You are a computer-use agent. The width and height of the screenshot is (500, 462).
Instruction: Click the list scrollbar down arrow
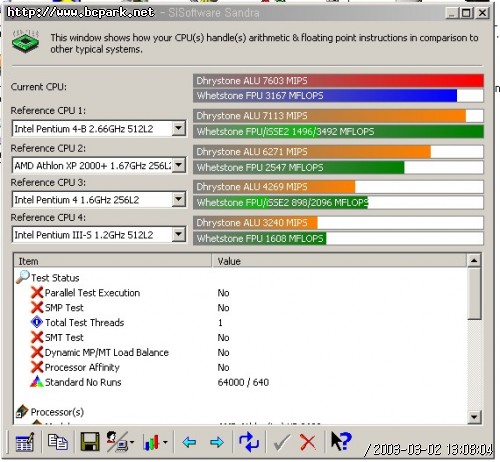point(474,417)
